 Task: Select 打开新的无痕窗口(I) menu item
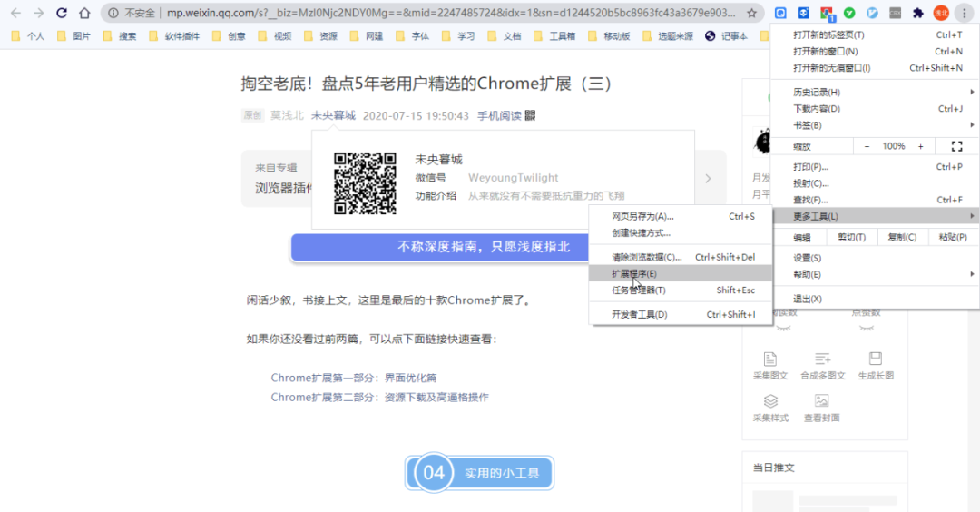pyautogui.click(x=875, y=67)
